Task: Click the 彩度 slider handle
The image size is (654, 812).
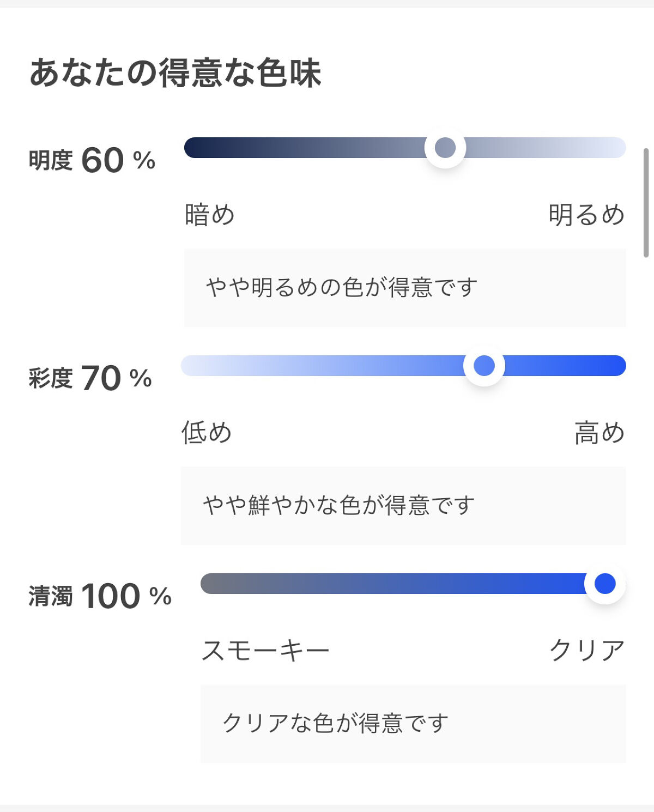Action: 484,366
